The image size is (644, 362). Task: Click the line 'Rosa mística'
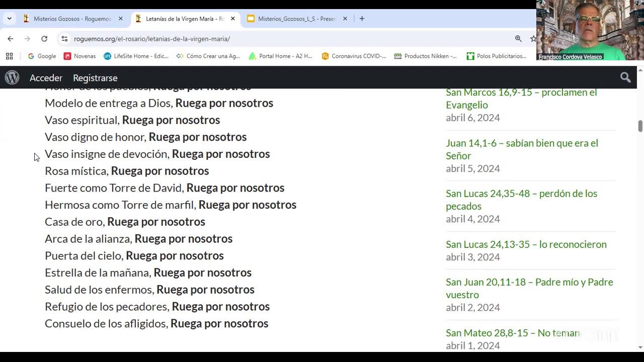[127, 171]
